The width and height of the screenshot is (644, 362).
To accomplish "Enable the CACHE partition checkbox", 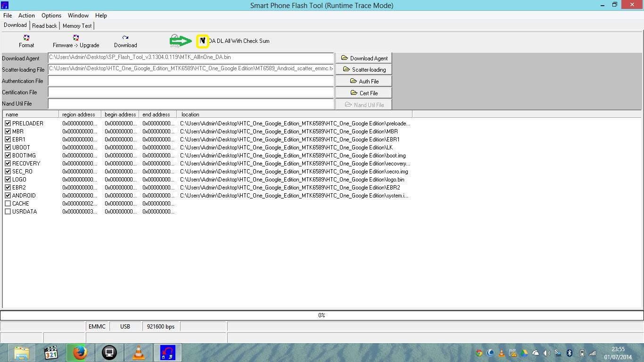I will tap(8, 203).
